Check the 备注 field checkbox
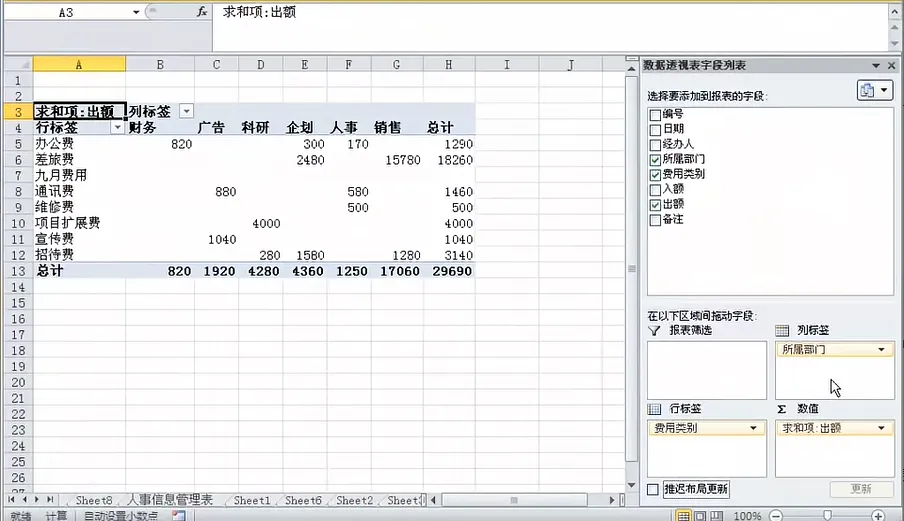 [x=655, y=220]
